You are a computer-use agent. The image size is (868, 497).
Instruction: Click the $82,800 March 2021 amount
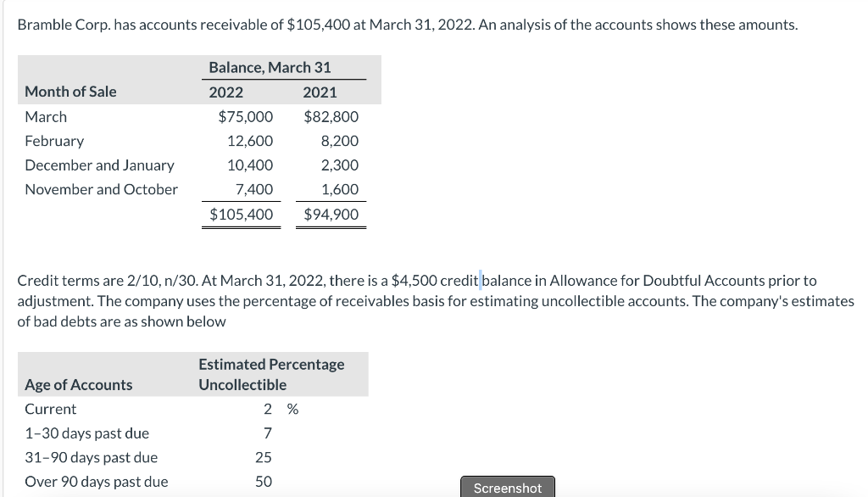(x=331, y=117)
